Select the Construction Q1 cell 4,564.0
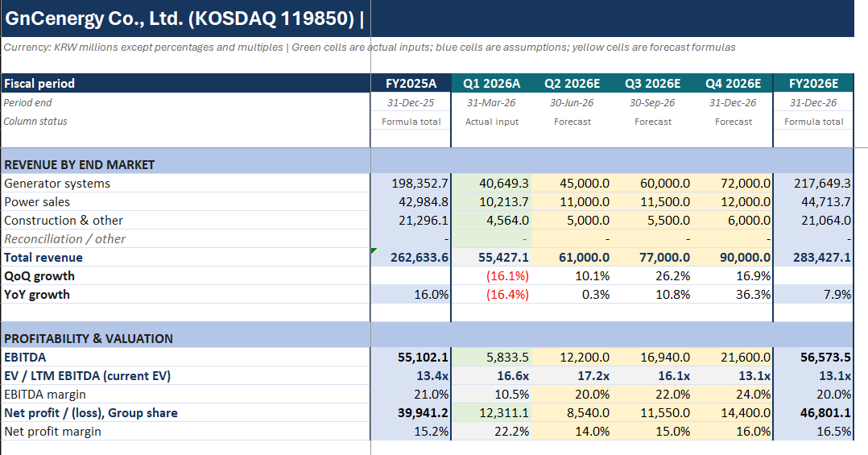 [x=491, y=221]
